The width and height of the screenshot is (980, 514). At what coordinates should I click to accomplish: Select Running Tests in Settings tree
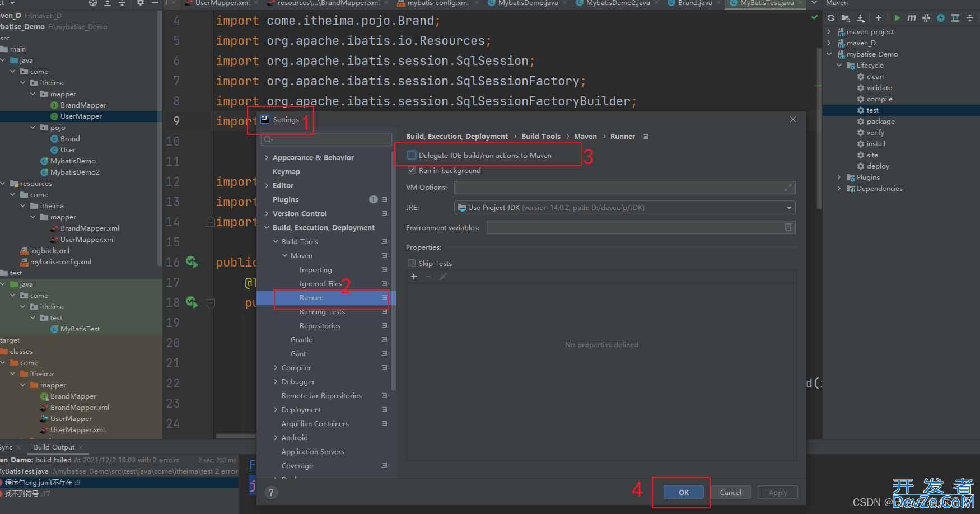322,312
